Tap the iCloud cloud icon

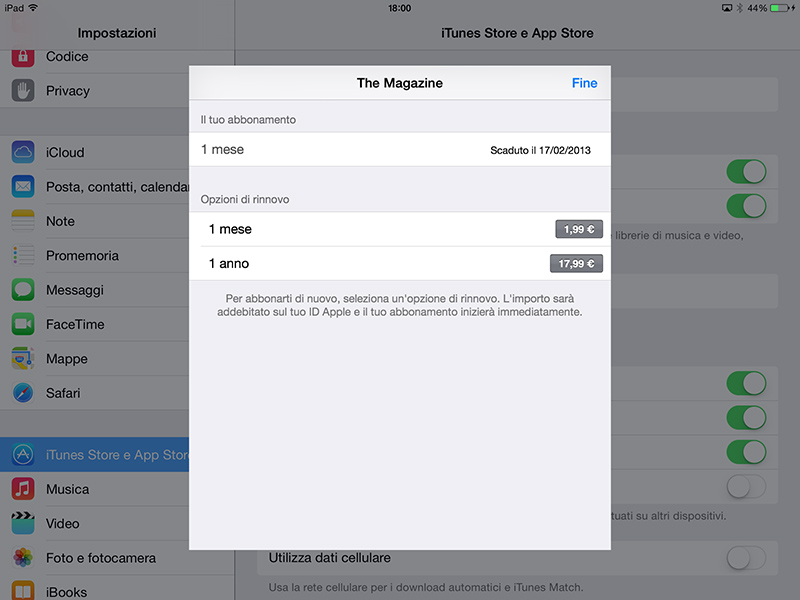(x=23, y=152)
